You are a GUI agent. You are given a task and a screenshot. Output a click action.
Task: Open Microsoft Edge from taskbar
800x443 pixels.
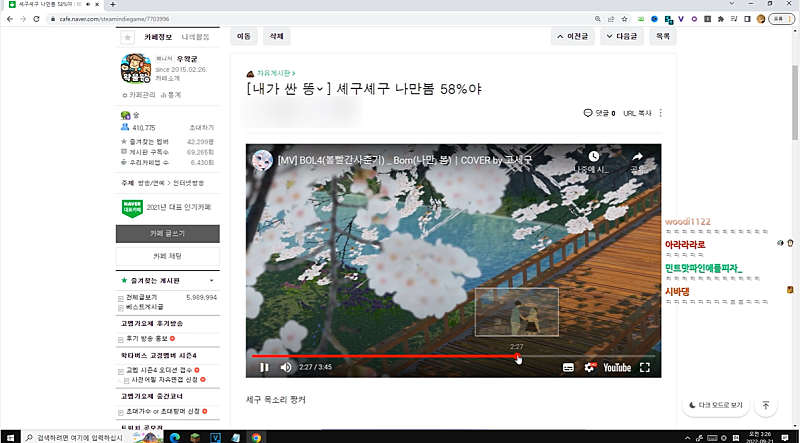tap(175, 437)
